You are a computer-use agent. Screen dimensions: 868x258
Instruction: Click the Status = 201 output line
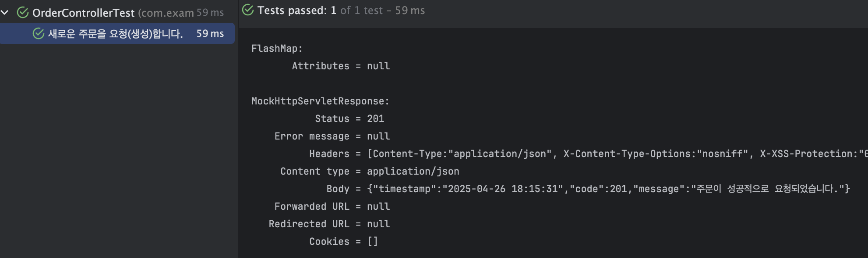click(x=349, y=118)
